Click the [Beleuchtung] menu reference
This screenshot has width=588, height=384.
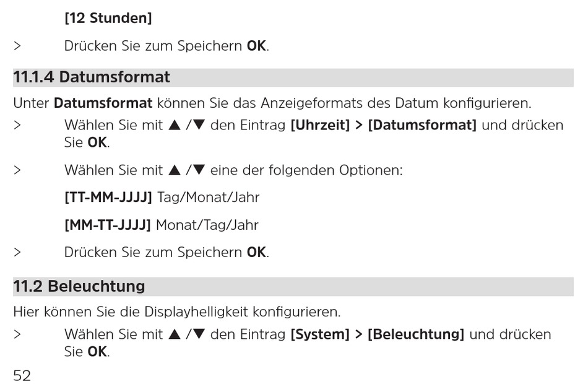click(415, 334)
